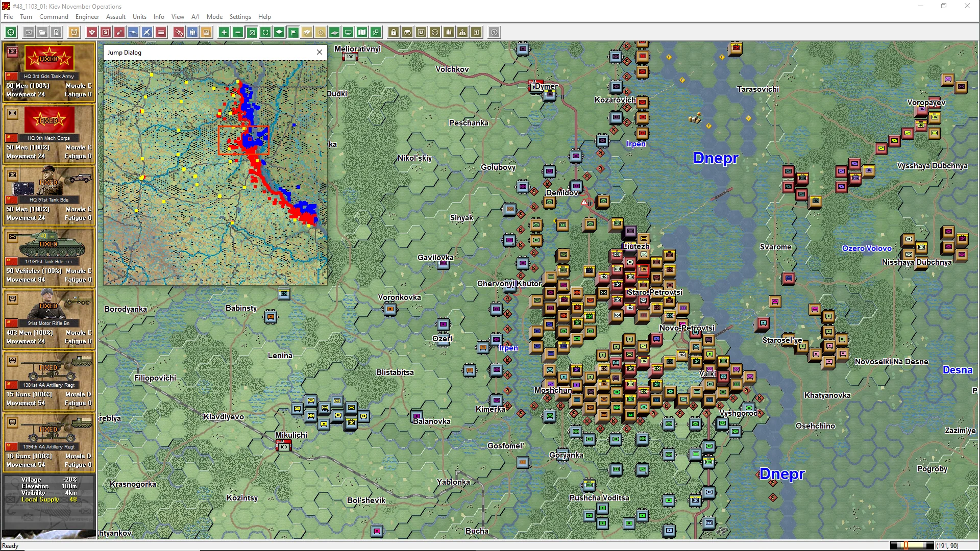The image size is (980, 551).
Task: Click the Liutezh town label on the map
Action: pyautogui.click(x=636, y=246)
